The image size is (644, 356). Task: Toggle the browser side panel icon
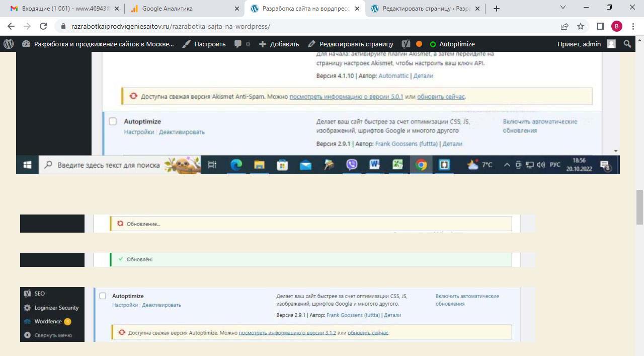click(x=600, y=26)
